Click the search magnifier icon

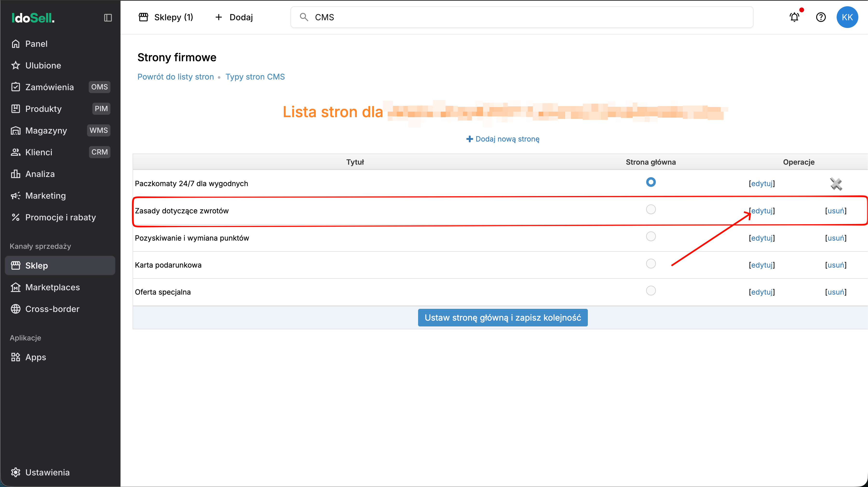pyautogui.click(x=304, y=17)
